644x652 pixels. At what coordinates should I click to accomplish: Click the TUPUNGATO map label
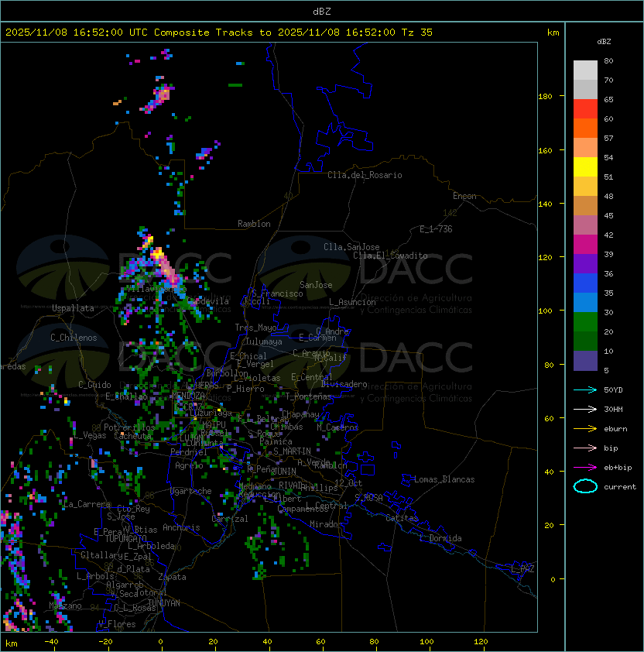(125, 538)
